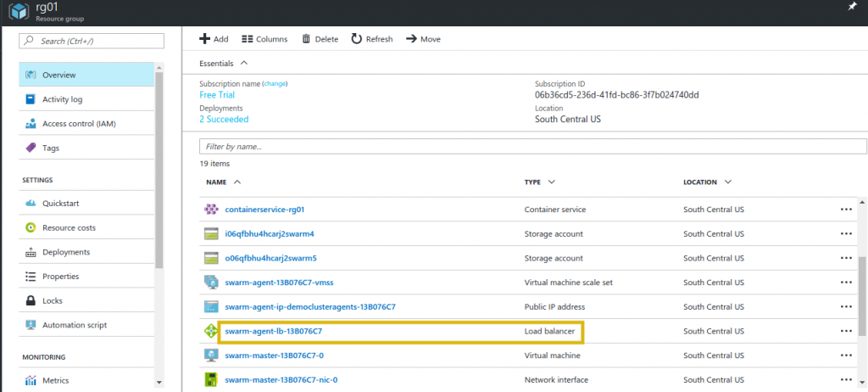Click the 19 items count text

click(214, 164)
